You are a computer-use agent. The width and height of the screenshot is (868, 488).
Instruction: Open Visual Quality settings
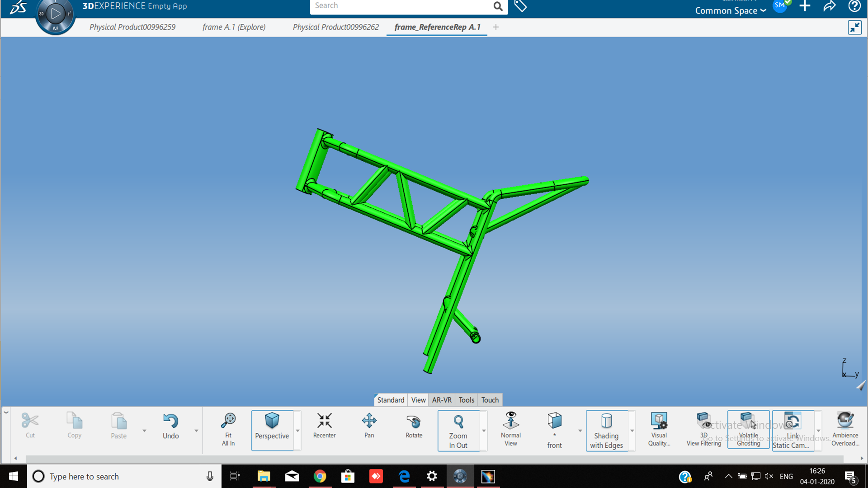pos(659,429)
